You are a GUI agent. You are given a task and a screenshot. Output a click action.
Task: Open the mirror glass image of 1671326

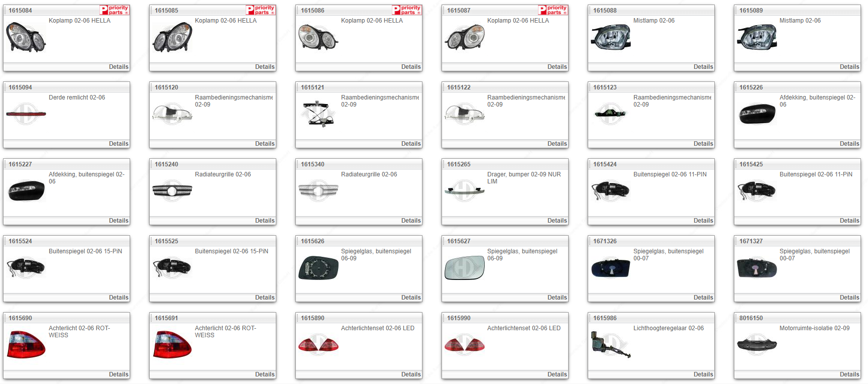point(610,268)
